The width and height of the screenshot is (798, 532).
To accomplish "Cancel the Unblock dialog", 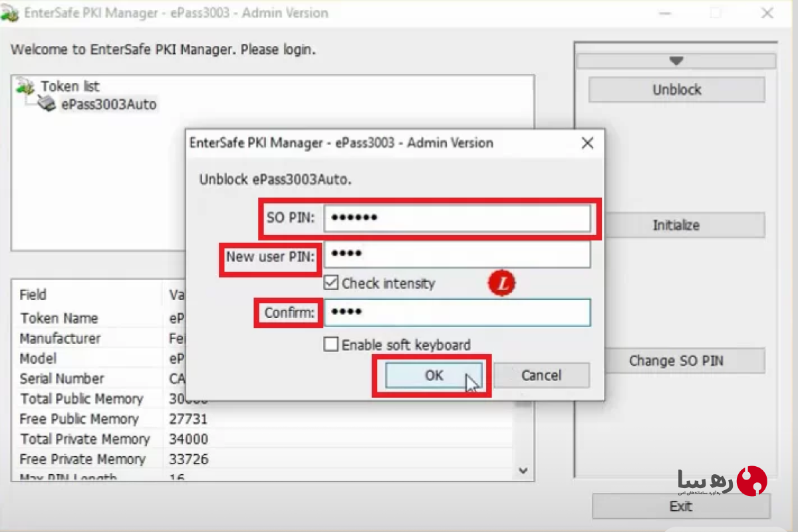I will (541, 375).
